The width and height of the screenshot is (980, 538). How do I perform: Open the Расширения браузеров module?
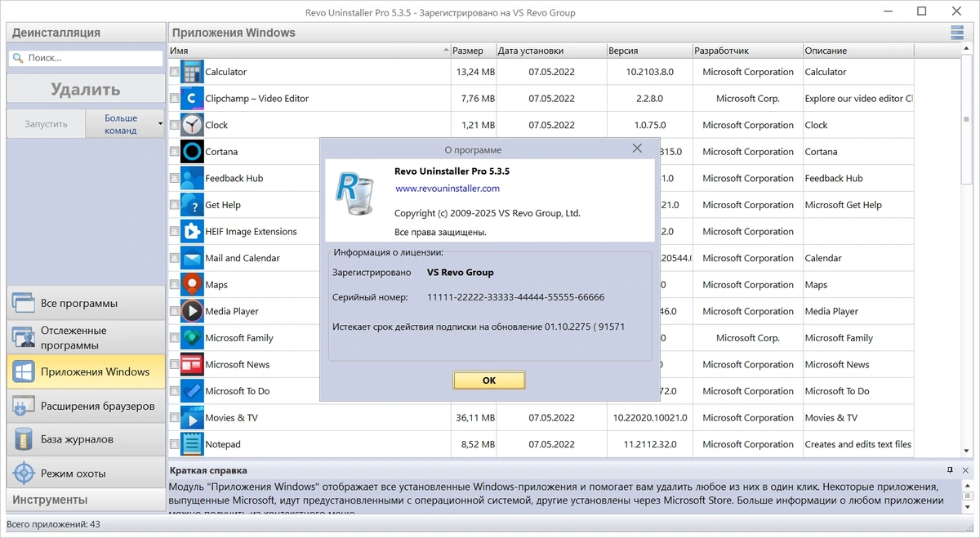(x=86, y=406)
